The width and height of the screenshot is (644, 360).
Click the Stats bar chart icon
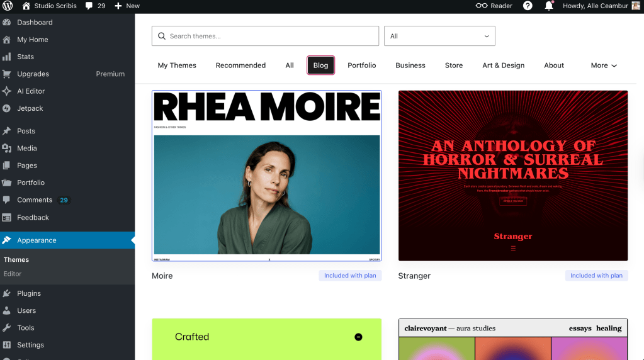[x=6, y=57]
